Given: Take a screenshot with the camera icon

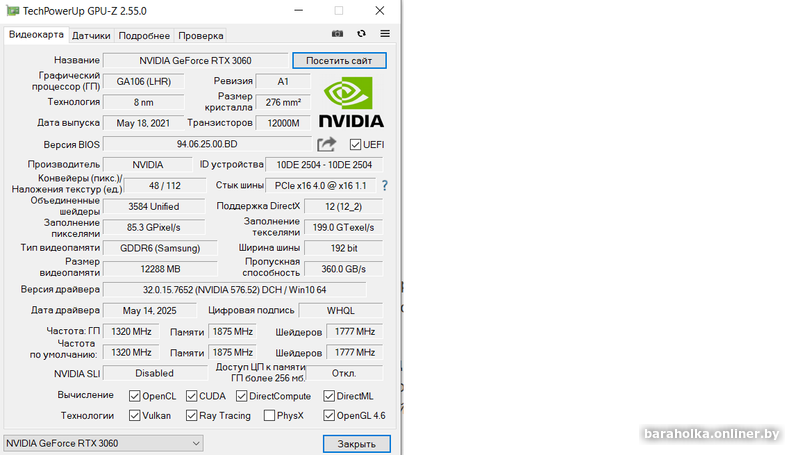Looking at the screenshot, I should 337,34.
